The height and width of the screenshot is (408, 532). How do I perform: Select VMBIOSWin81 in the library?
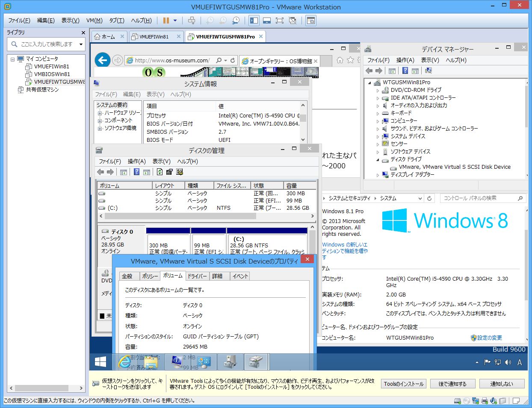pyautogui.click(x=52, y=74)
